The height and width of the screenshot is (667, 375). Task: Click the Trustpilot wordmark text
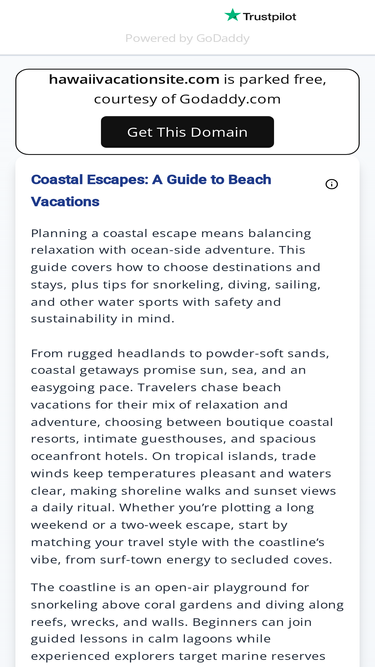point(269,17)
